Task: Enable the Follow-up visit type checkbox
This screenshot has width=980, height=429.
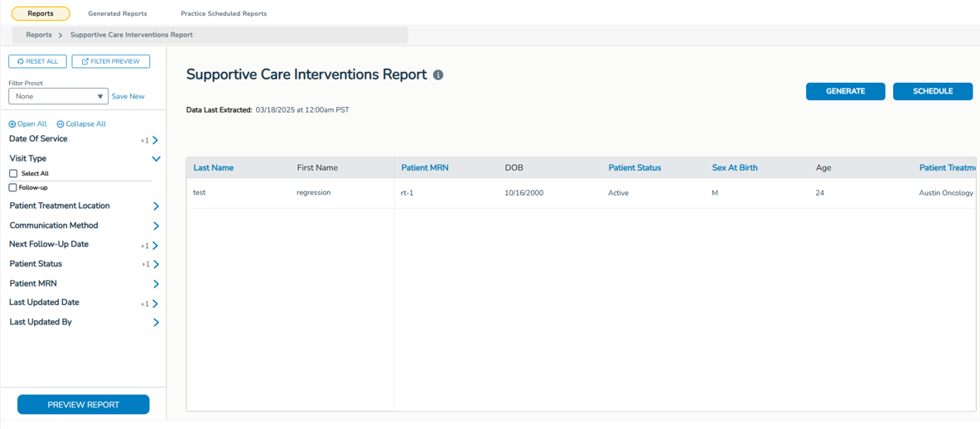Action: point(13,188)
